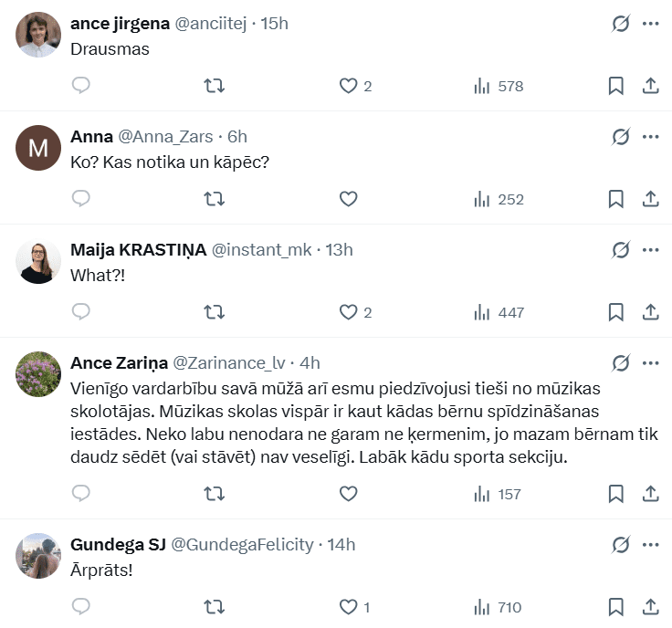
Task: Share Ance Zariņa's tweet about music schools
Action: coord(651,494)
